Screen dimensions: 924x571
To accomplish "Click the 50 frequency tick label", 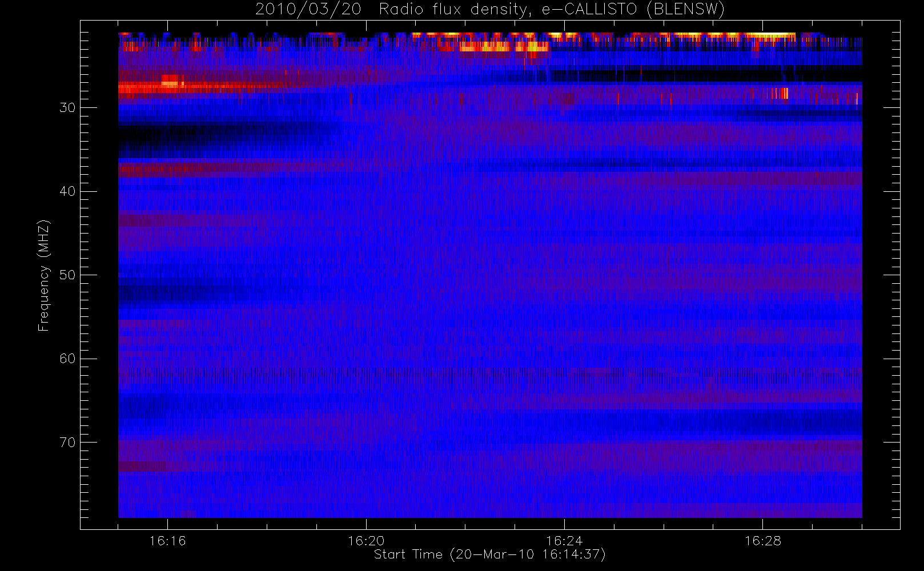I will click(x=67, y=275).
